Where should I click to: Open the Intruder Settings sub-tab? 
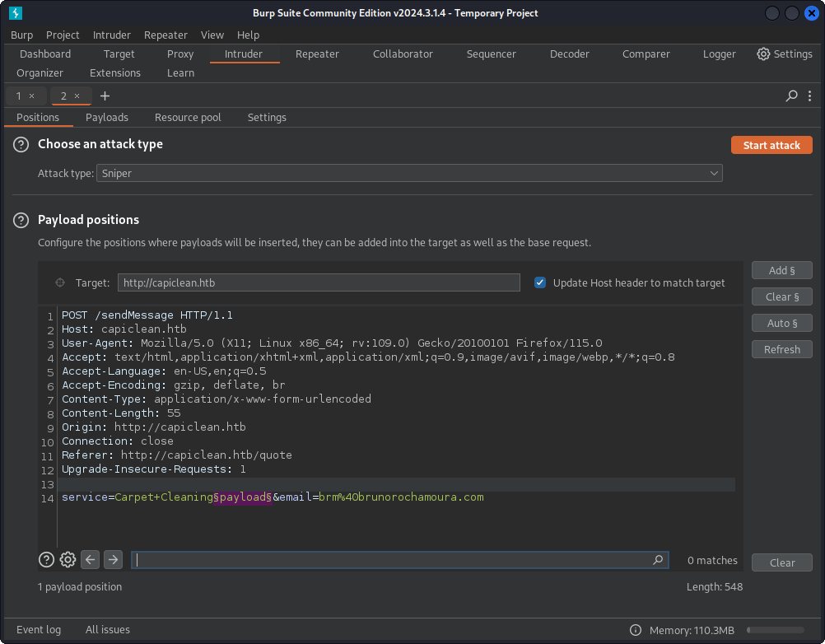[267, 117]
